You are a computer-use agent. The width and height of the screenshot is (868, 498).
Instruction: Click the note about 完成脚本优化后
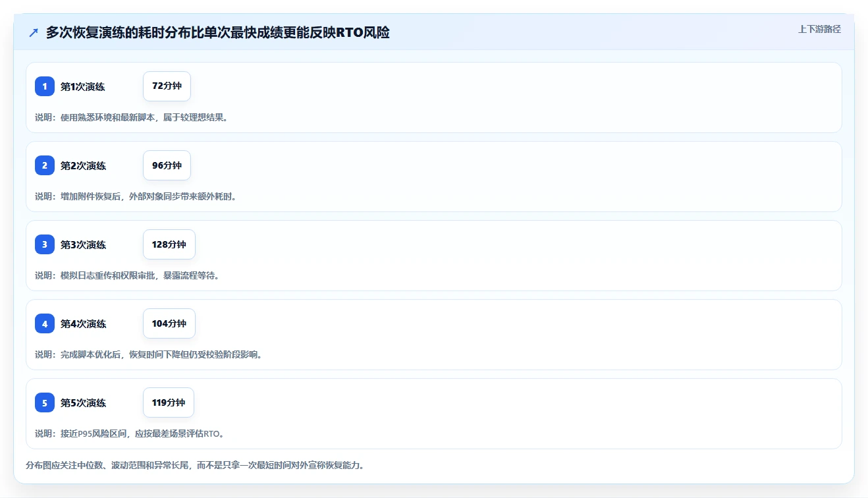pos(149,354)
